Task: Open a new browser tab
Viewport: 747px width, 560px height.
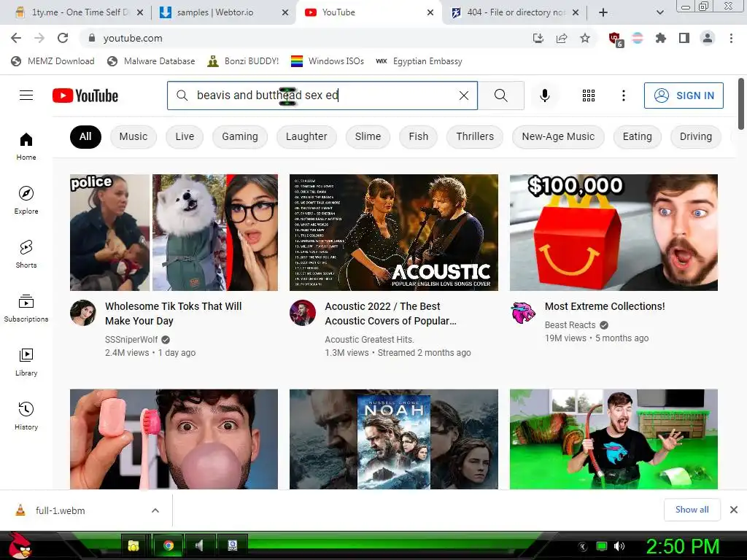Action: 603,12
